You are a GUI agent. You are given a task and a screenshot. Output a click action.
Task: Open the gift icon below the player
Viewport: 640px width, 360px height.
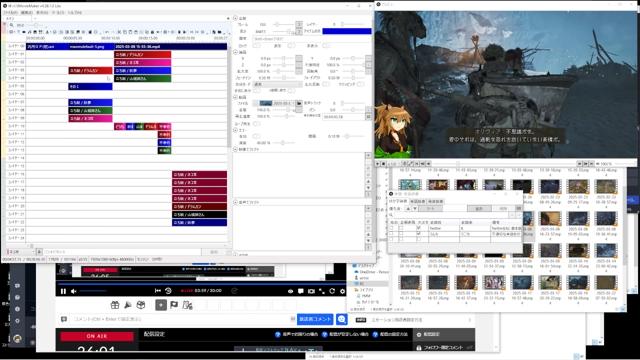[115, 305]
